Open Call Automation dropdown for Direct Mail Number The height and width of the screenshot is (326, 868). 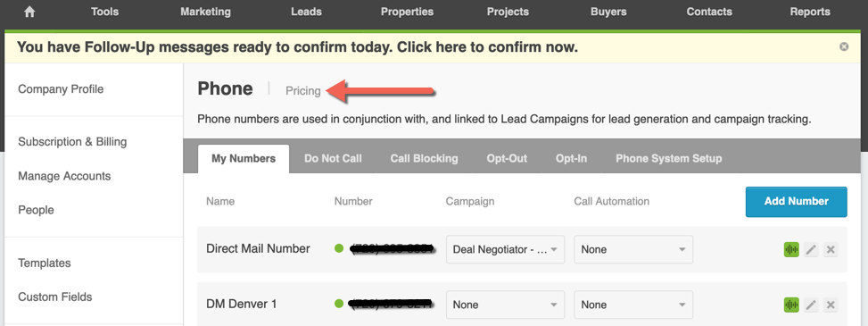click(x=633, y=249)
